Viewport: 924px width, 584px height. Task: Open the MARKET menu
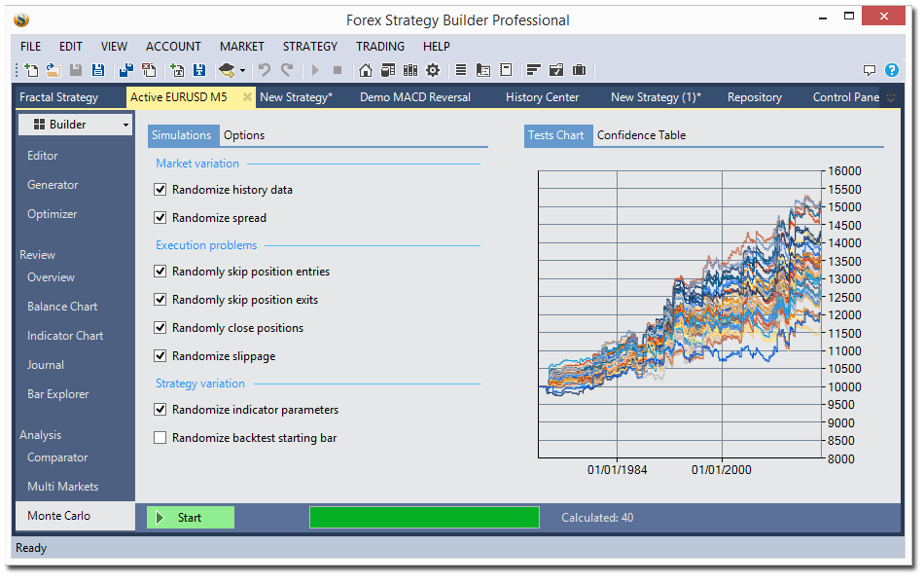point(241,46)
